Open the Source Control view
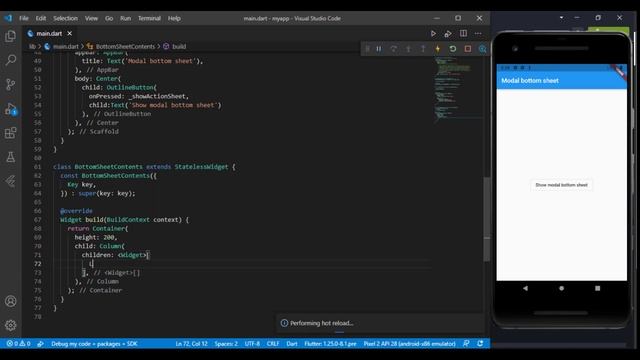Viewport: 640px width, 360px height. 11,84
